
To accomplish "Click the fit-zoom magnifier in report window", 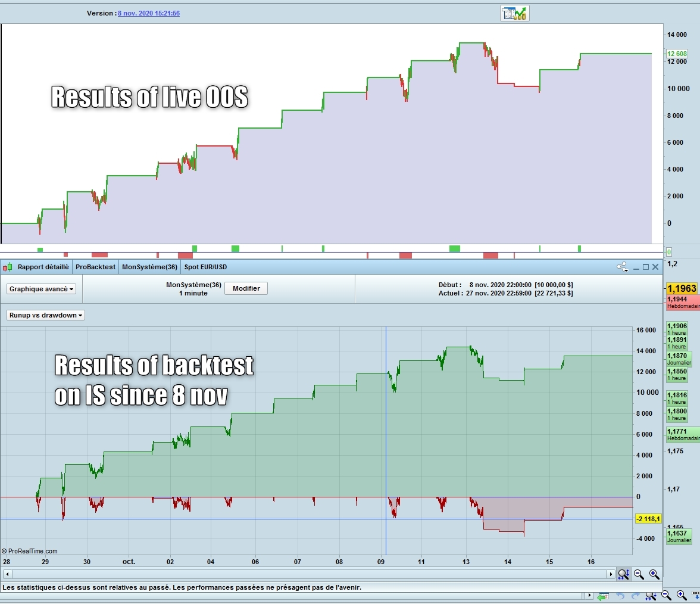I will pos(624,574).
